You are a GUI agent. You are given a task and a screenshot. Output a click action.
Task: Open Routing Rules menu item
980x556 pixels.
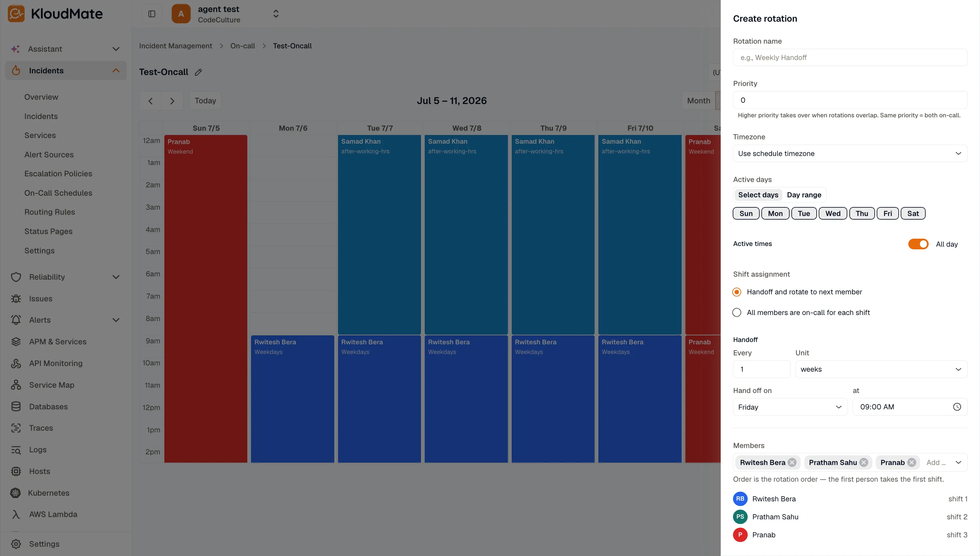(x=50, y=212)
